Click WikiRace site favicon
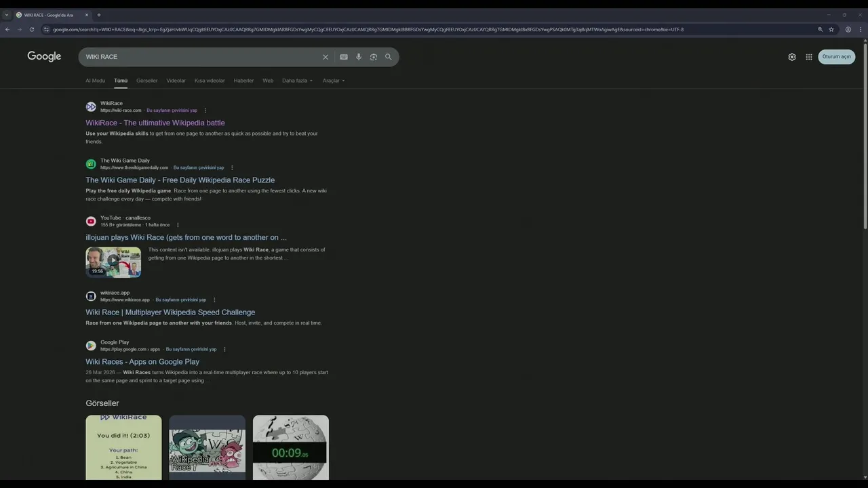The width and height of the screenshot is (868, 488). [x=91, y=106]
